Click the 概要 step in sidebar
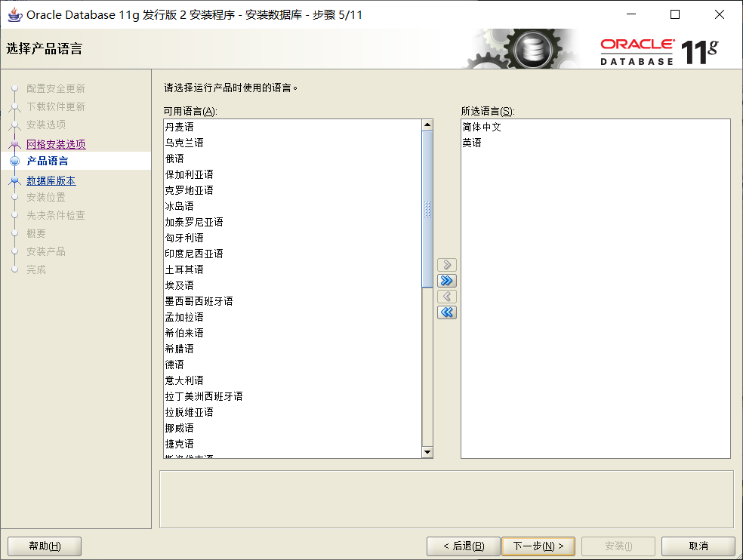743x560 pixels. (x=36, y=233)
